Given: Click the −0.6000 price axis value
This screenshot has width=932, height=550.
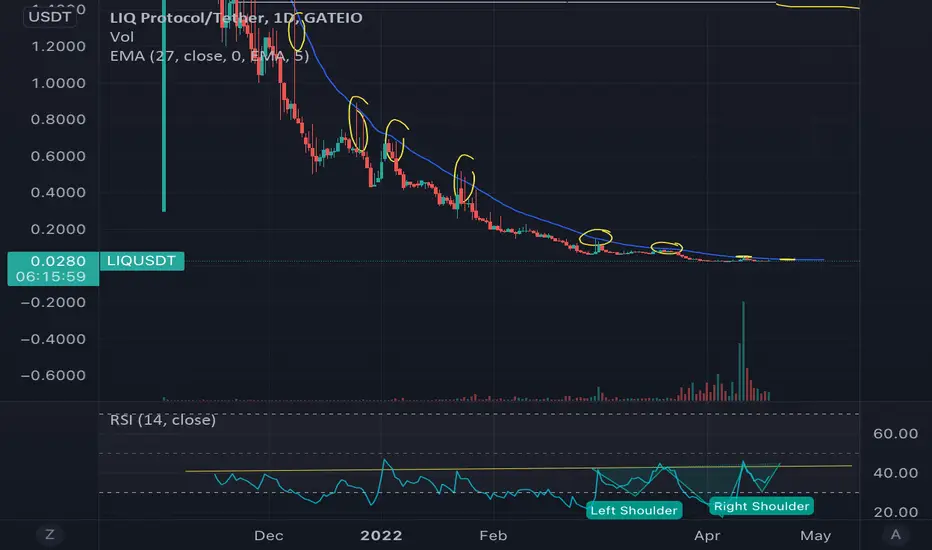Looking at the screenshot, I should pos(53,375).
